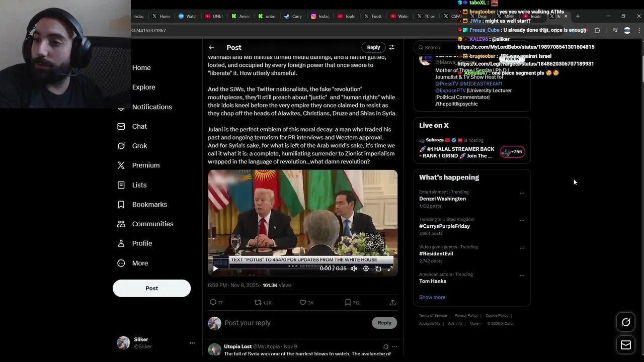This screenshot has height=362, width=644.
Task: Open video settings gear icon
Action: coord(366,268)
